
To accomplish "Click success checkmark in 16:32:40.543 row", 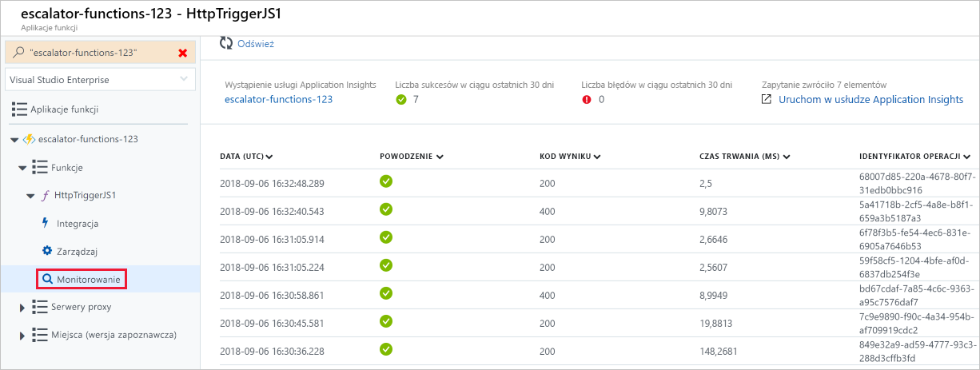I will coord(386,209).
